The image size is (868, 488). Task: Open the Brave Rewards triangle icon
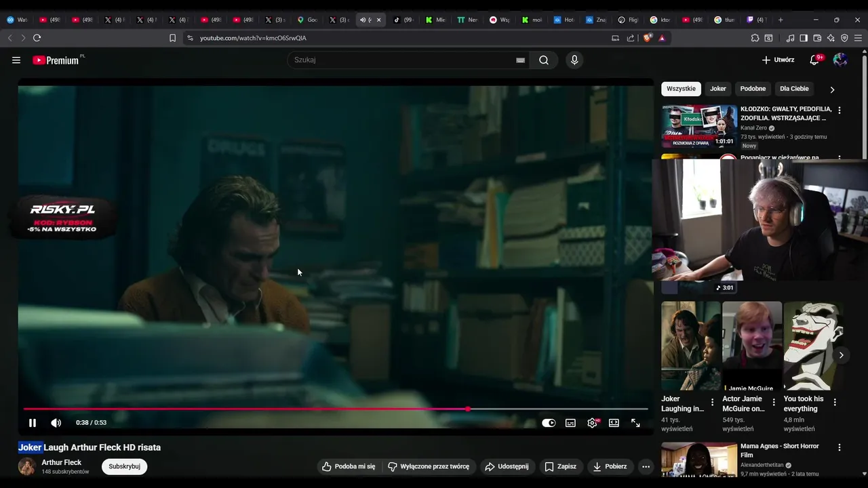click(x=662, y=38)
